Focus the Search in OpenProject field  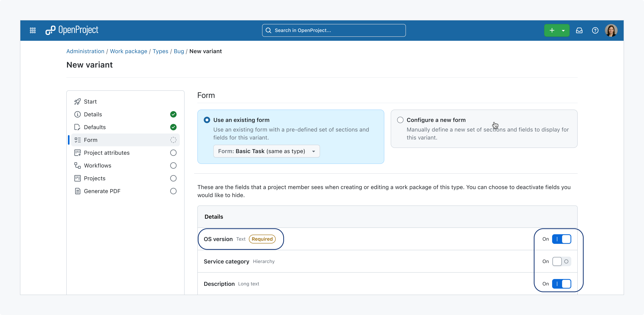pyautogui.click(x=334, y=30)
